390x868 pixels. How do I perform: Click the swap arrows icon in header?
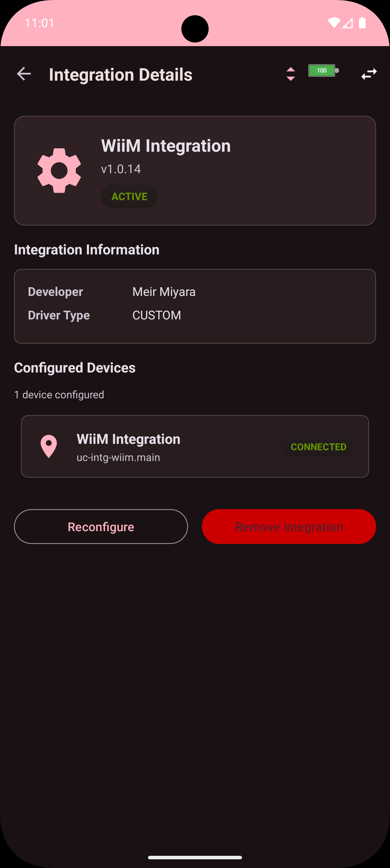click(x=369, y=74)
